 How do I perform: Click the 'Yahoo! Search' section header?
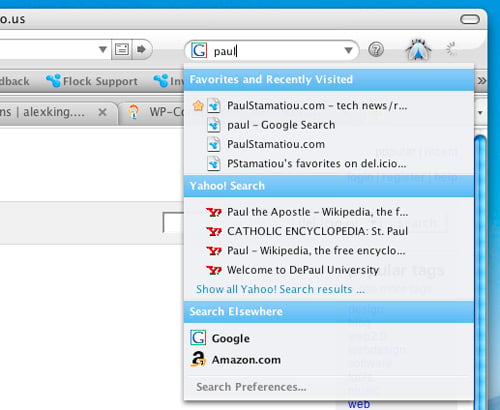coord(329,186)
